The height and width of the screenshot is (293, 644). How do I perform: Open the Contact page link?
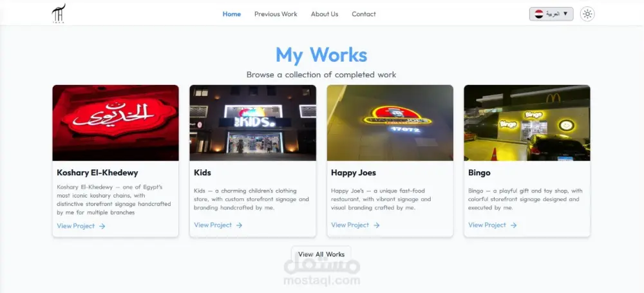tap(363, 14)
